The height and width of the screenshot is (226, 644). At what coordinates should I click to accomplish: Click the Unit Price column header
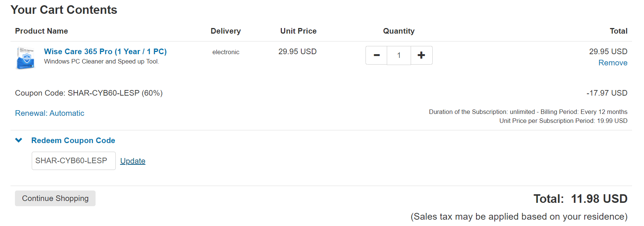coord(298,31)
